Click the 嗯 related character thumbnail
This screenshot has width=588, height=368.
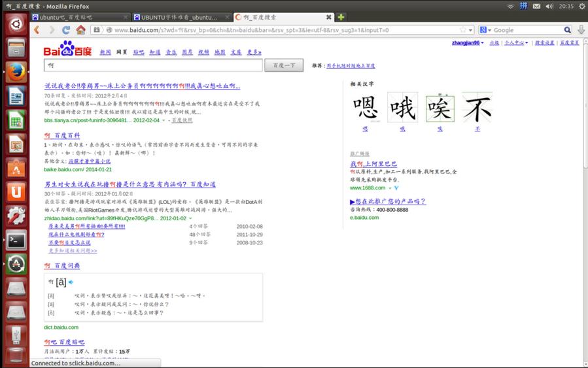(365, 109)
